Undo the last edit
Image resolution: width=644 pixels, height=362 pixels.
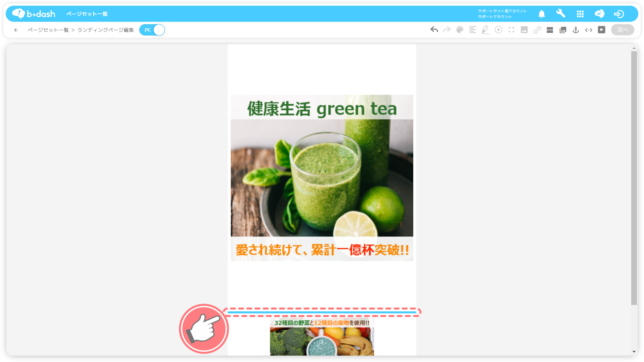tap(434, 30)
